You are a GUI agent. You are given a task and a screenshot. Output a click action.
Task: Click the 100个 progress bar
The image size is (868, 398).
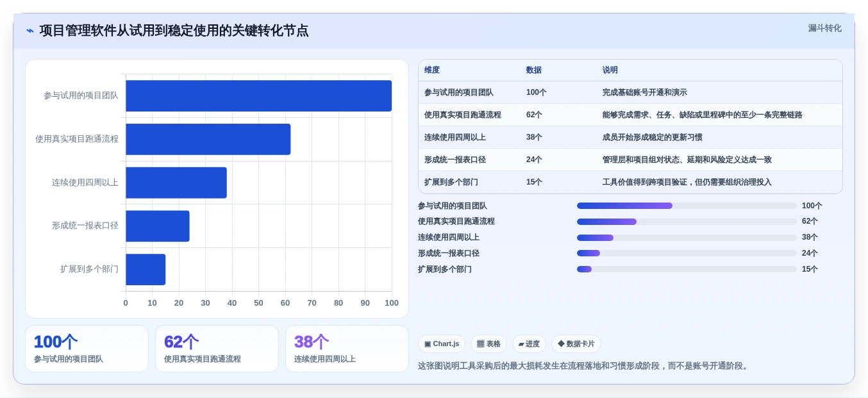pyautogui.click(x=687, y=206)
